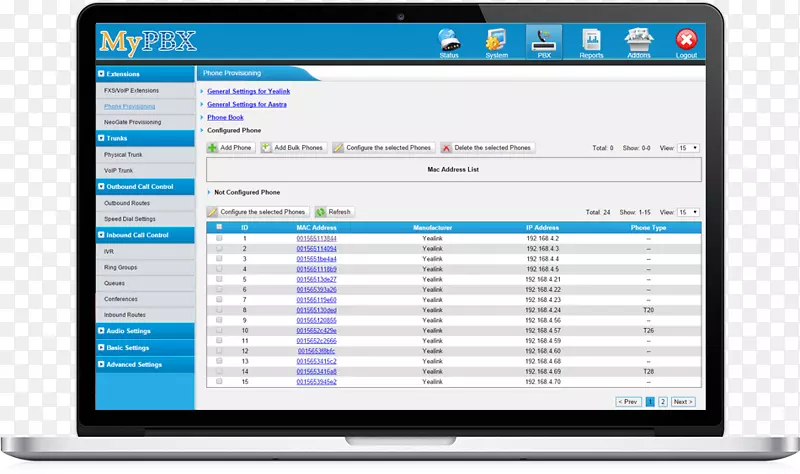Open the View dropdown for Configured Phone list

pyautogui.click(x=688, y=148)
